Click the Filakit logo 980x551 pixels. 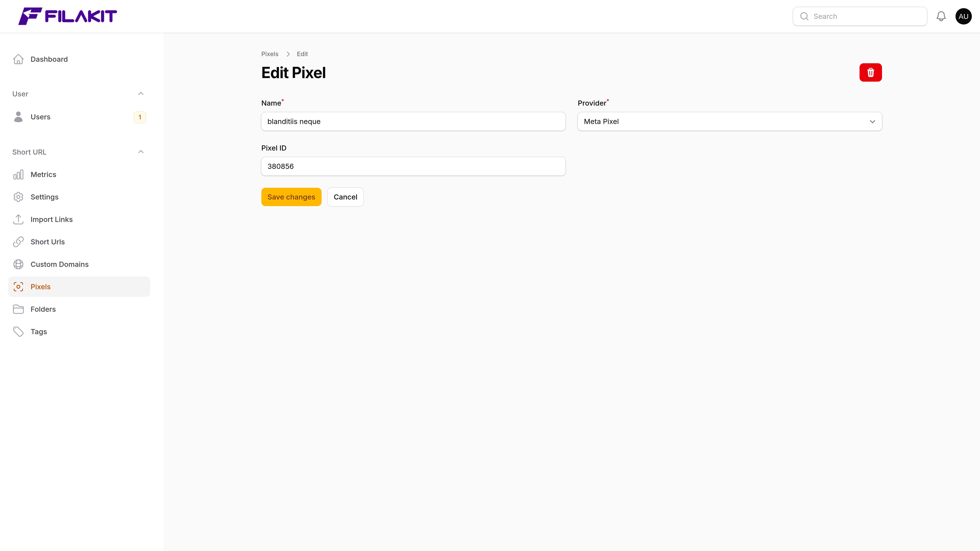(68, 16)
